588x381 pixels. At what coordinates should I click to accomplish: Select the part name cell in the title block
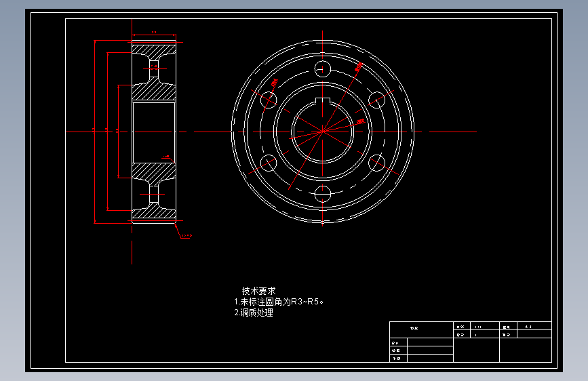coord(421,329)
